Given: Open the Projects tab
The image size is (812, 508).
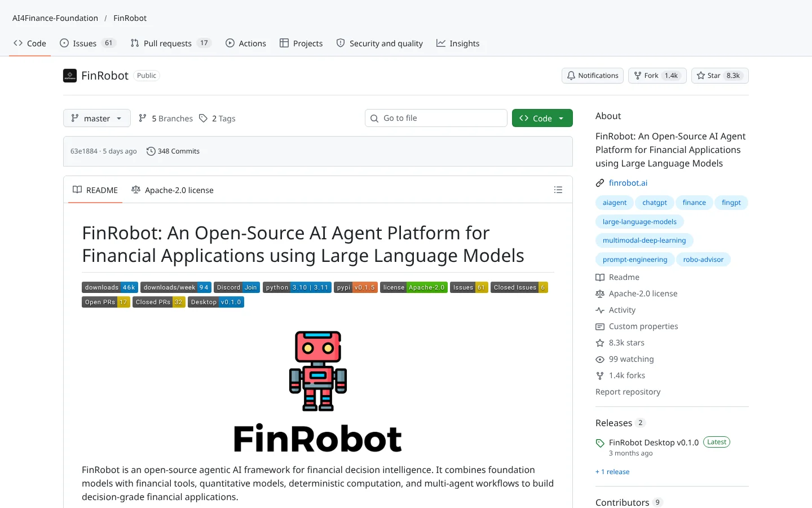Looking at the screenshot, I should [x=301, y=43].
